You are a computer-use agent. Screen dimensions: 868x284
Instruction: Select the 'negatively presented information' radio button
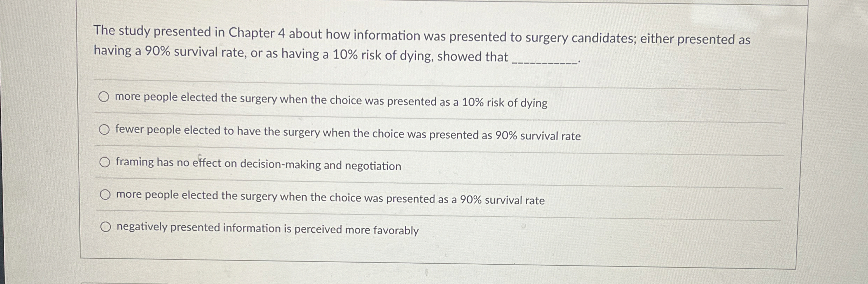(x=106, y=227)
